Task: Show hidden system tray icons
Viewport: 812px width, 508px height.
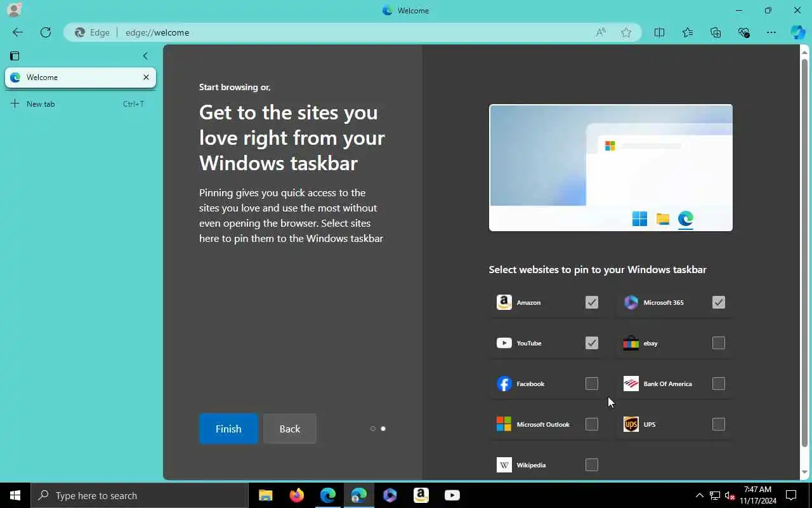Action: pos(700,495)
